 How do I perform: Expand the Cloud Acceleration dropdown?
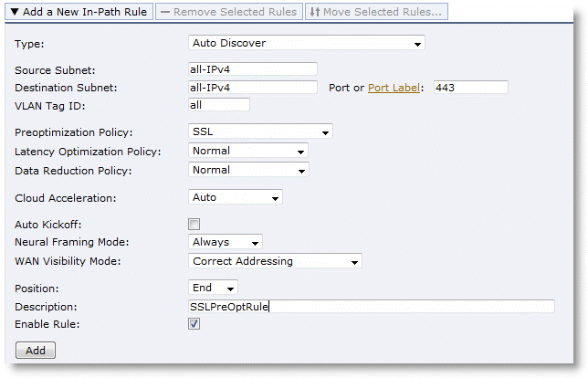pyautogui.click(x=235, y=196)
